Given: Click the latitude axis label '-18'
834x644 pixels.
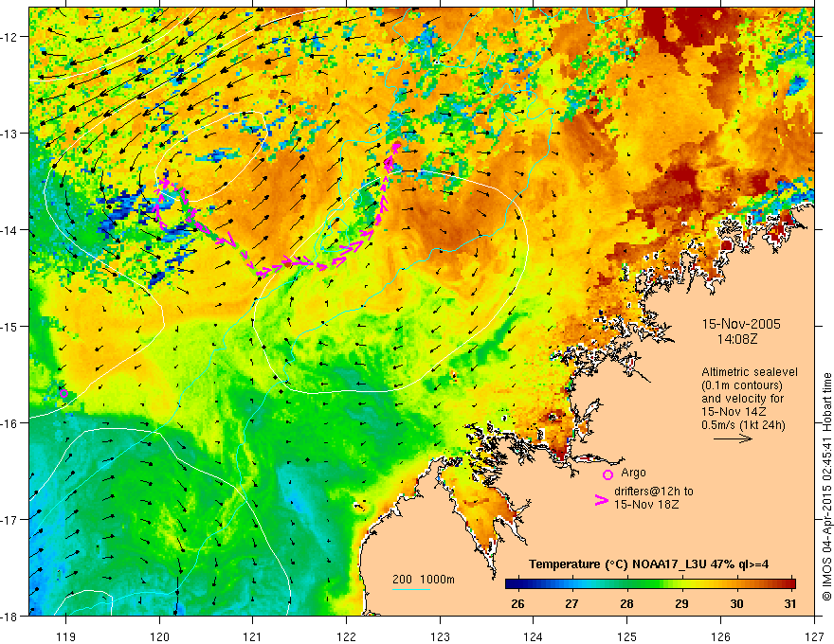Looking at the screenshot, I should click(x=9, y=616).
